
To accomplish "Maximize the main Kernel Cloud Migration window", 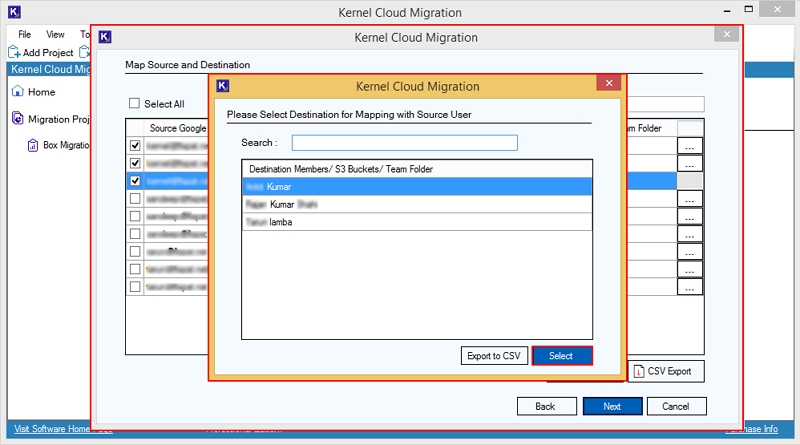I will [748, 9].
